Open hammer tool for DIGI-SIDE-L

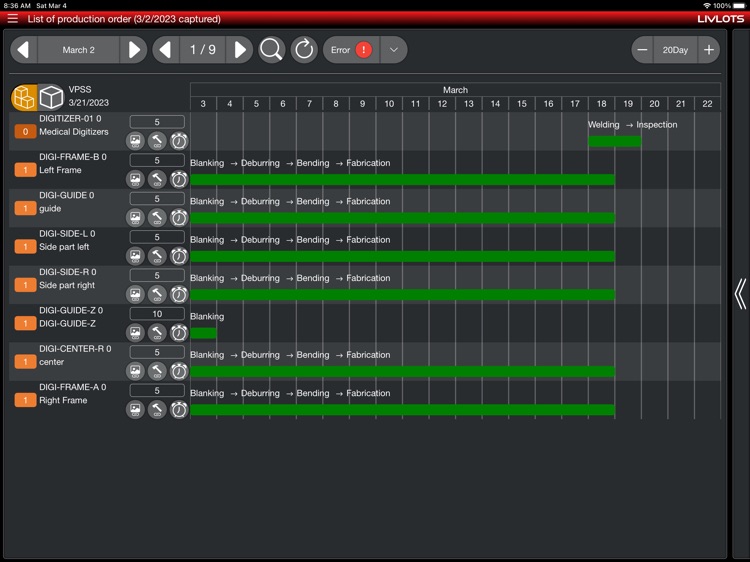pyautogui.click(x=157, y=256)
